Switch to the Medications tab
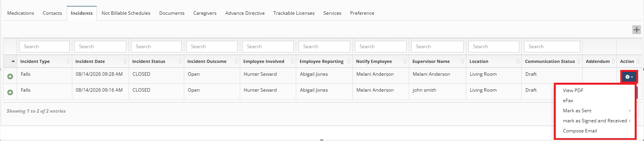Viewport: 644px width, 141px height. click(21, 13)
